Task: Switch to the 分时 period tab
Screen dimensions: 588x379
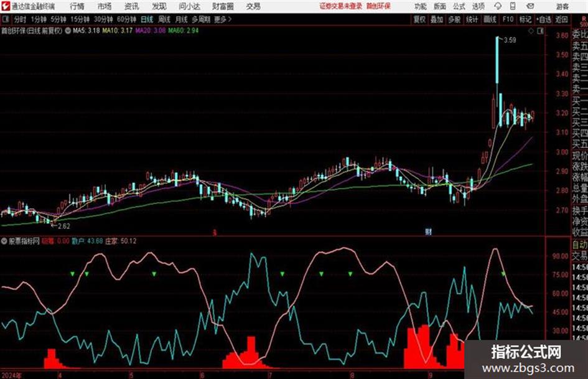Action: pyautogui.click(x=20, y=19)
